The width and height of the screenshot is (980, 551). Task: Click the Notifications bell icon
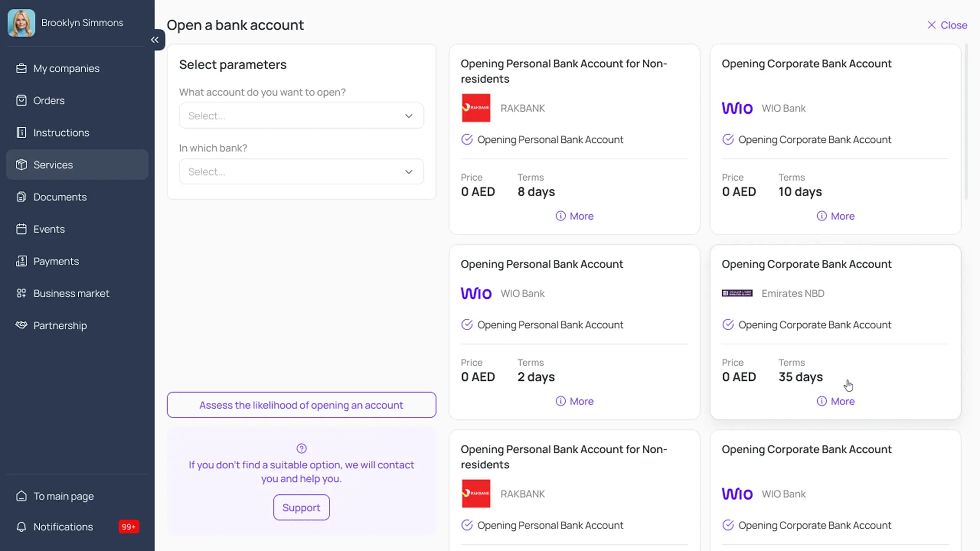(x=21, y=527)
